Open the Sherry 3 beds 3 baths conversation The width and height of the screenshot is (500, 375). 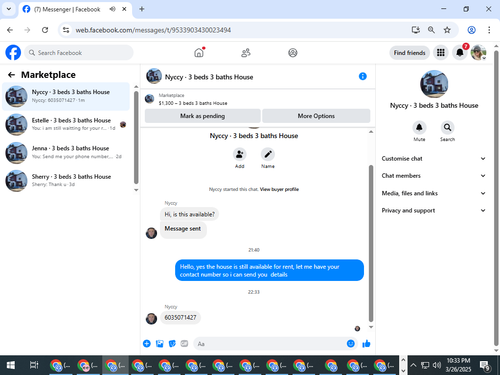pyautogui.click(x=66, y=181)
